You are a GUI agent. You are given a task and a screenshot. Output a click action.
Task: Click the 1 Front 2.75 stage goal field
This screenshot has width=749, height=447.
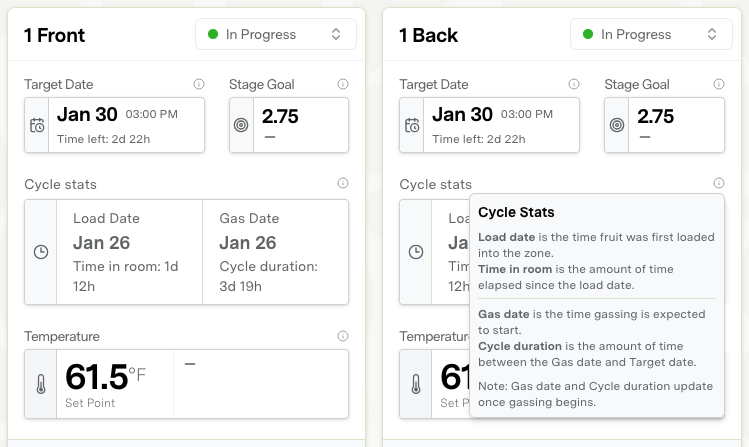pyautogui.click(x=300, y=124)
